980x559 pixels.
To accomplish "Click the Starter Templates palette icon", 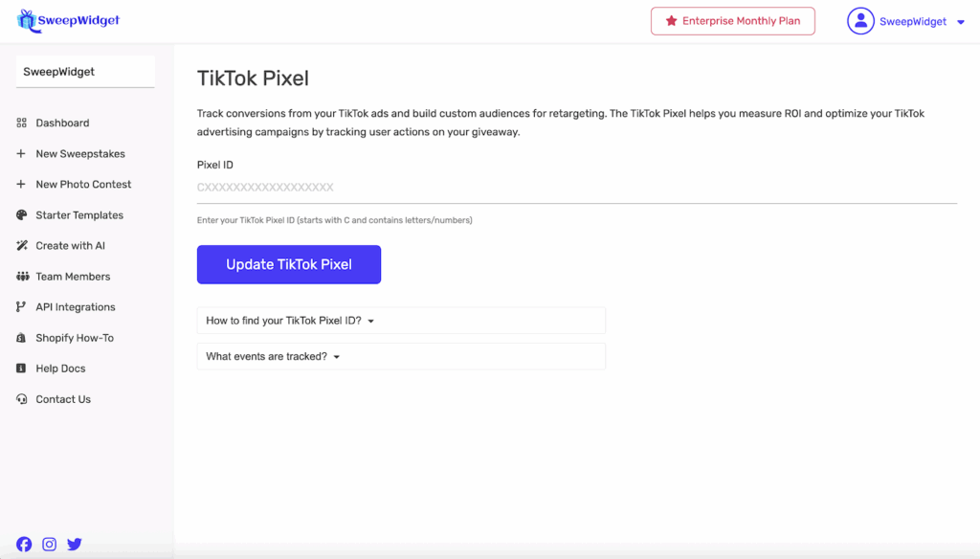I will click(x=21, y=215).
